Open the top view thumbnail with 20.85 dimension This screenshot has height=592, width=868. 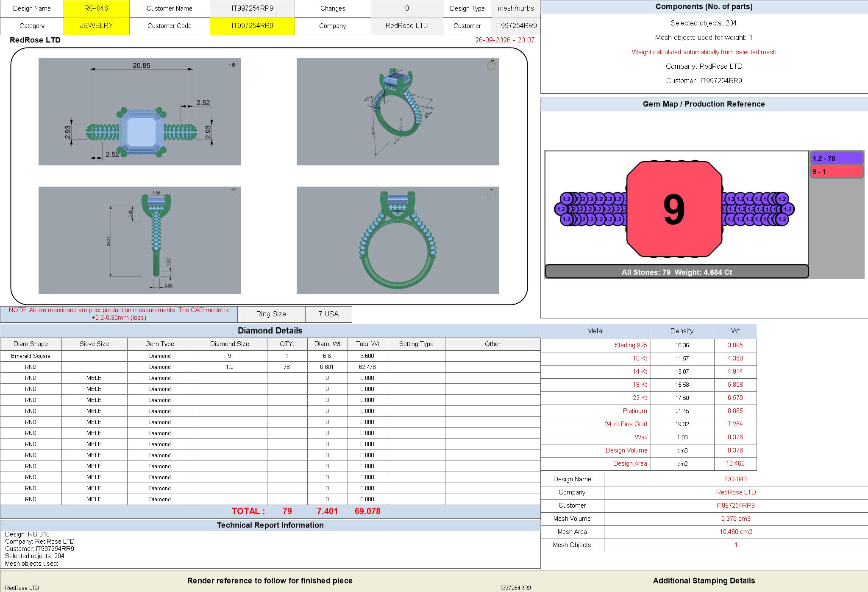tap(139, 112)
